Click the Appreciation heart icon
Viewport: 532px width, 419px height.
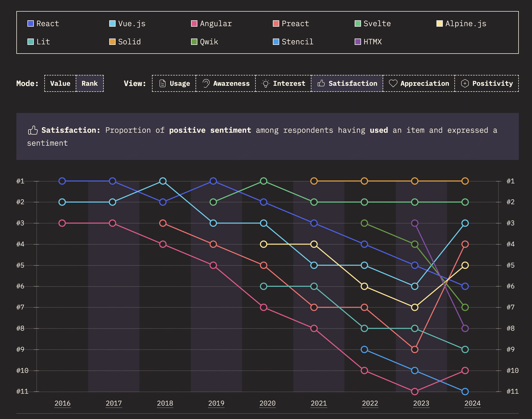tap(393, 83)
